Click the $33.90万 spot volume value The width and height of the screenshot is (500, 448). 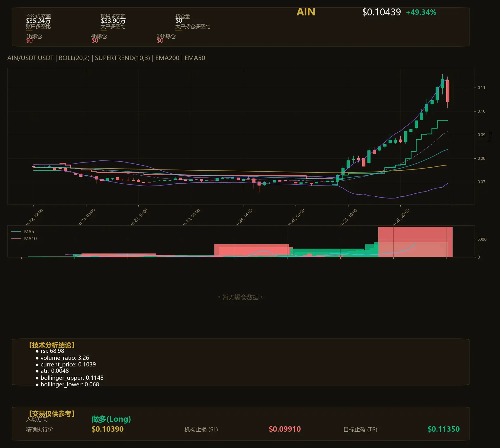113,21
